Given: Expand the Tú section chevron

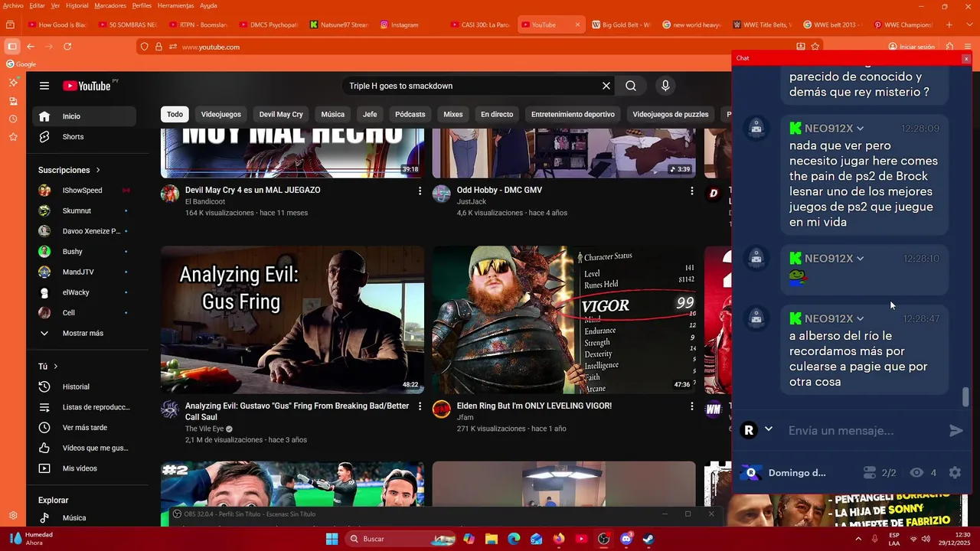Looking at the screenshot, I should [x=55, y=367].
